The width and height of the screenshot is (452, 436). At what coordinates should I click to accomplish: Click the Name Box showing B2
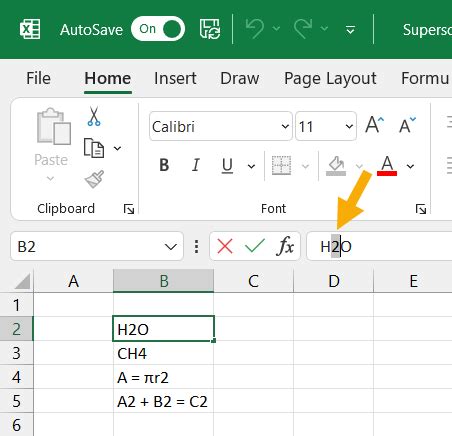pos(87,247)
